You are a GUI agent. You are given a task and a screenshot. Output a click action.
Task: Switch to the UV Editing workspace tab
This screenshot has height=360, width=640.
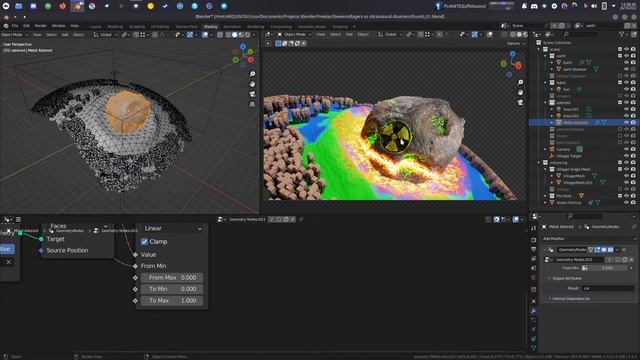[x=160, y=27]
